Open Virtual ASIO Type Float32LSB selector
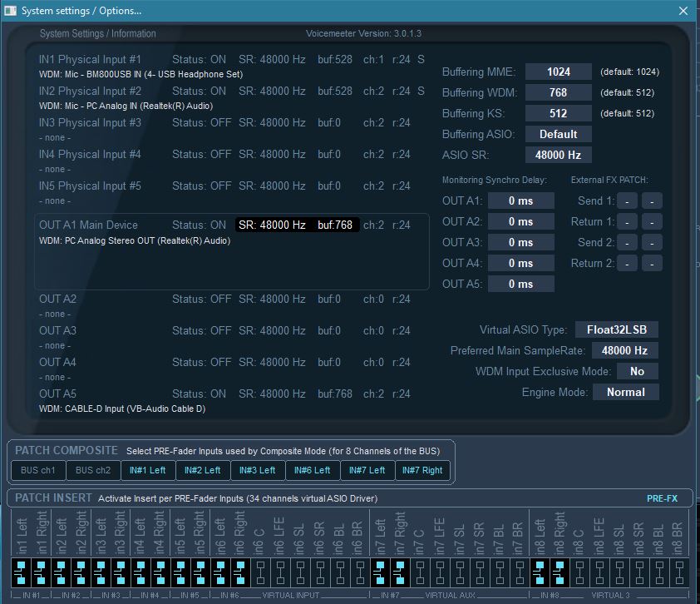The height and width of the screenshot is (604, 700). [x=617, y=329]
